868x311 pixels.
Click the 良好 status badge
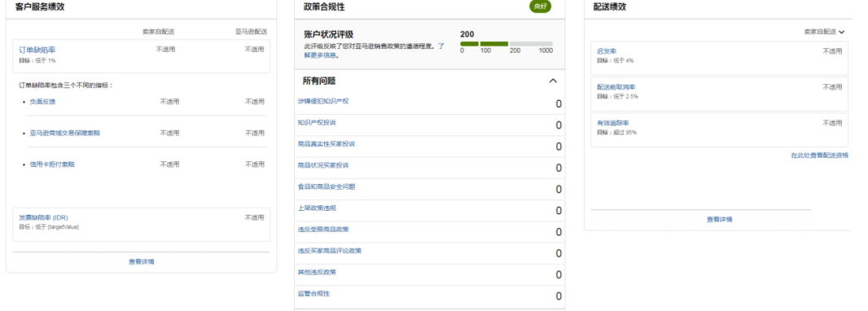[x=541, y=7]
